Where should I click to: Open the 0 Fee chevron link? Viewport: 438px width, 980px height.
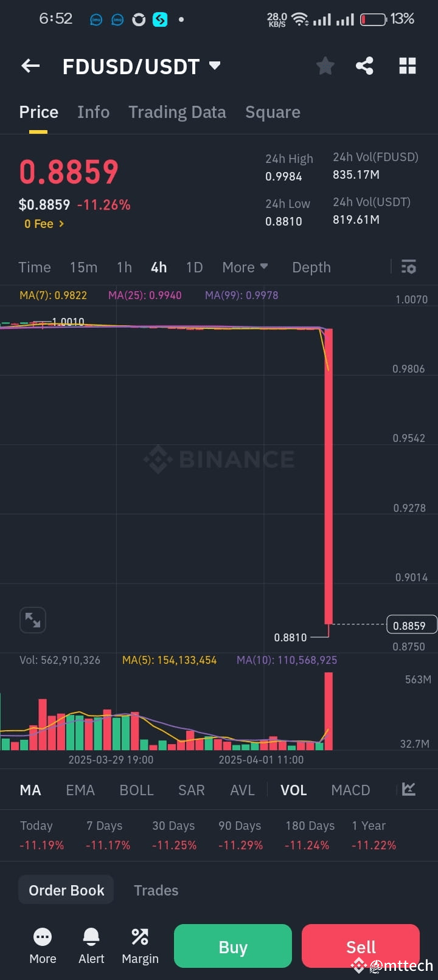pyautogui.click(x=44, y=224)
